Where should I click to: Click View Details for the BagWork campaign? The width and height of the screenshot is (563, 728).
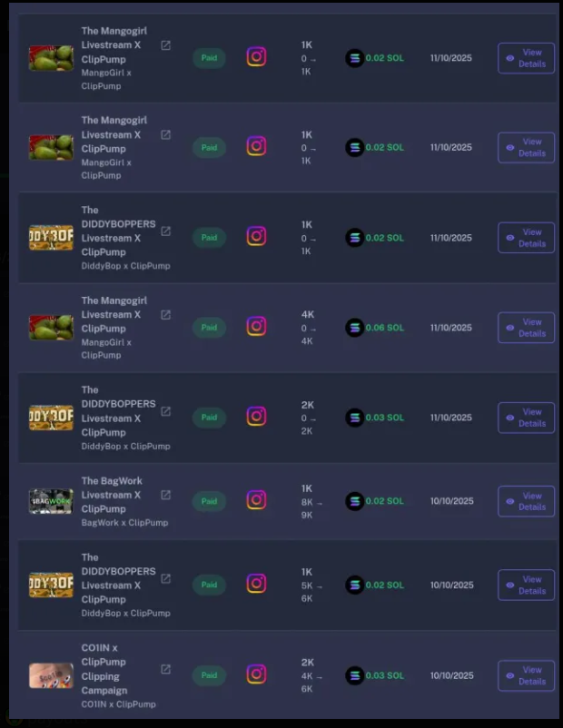(526, 500)
